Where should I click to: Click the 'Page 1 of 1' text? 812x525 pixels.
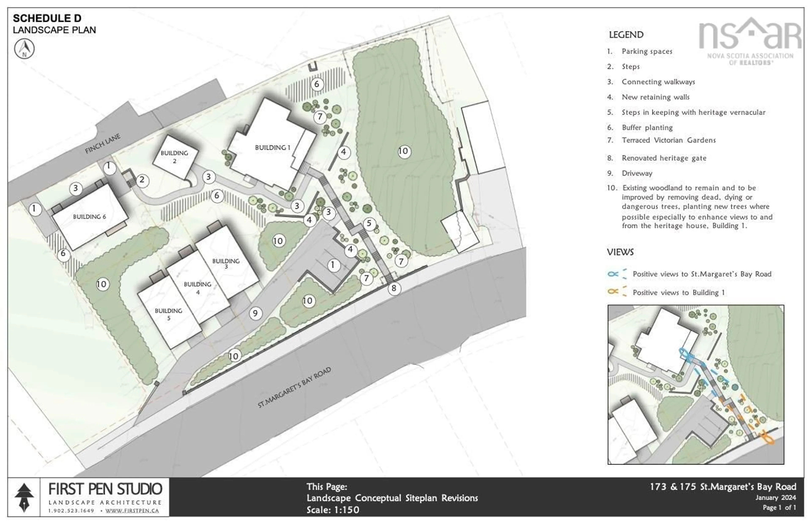point(779,508)
